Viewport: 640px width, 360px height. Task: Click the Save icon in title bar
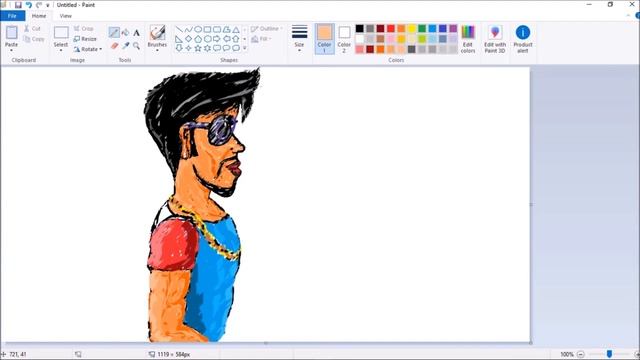coord(18,5)
